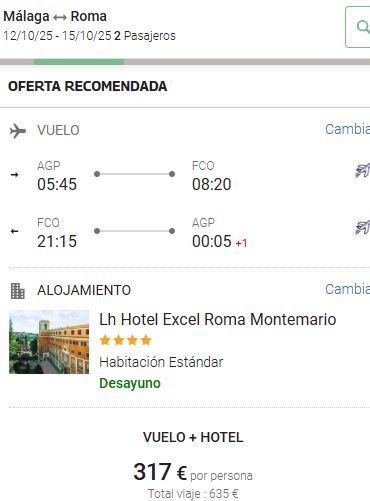Open the hotel photo thumbnail

(49, 342)
